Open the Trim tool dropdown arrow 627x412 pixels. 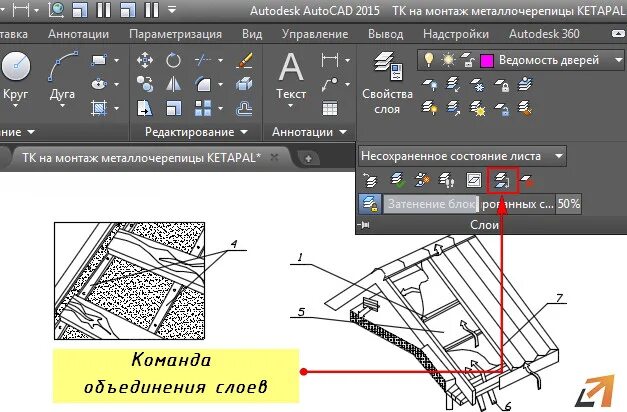click(x=220, y=61)
